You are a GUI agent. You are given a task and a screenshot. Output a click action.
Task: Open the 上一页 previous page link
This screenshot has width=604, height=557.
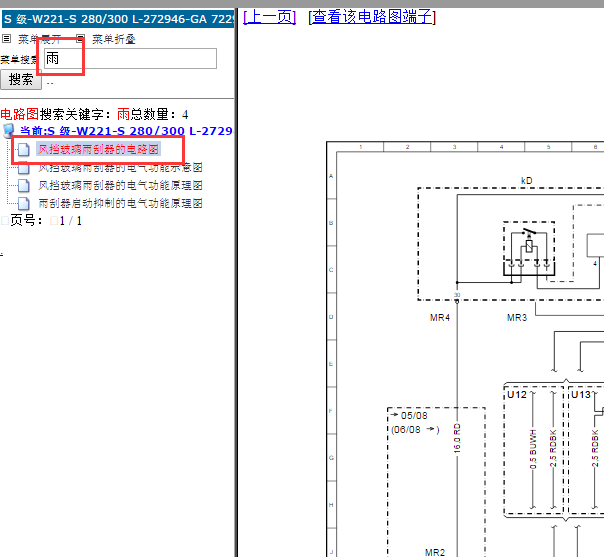pos(270,17)
